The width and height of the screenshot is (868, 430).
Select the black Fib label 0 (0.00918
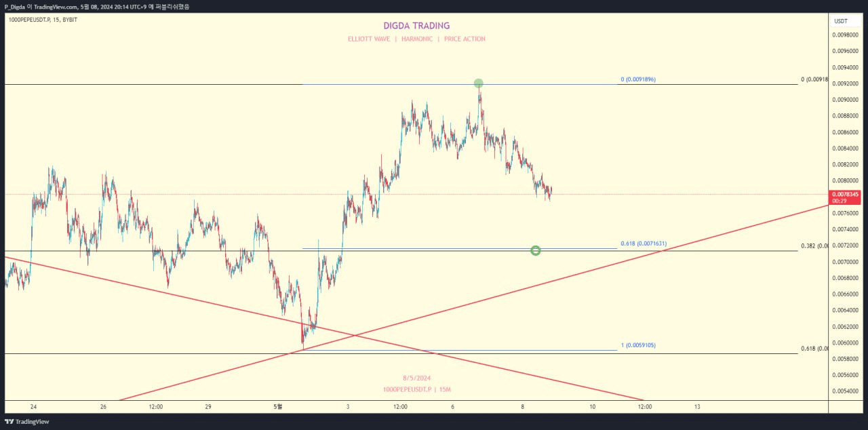click(814, 79)
